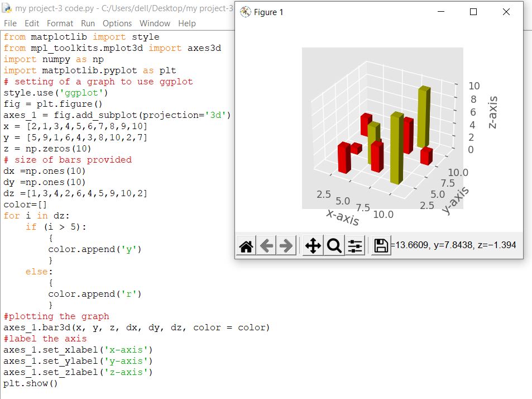Save the figure with floppy disk icon
Screen dimensions: 532x399
(x=381, y=246)
